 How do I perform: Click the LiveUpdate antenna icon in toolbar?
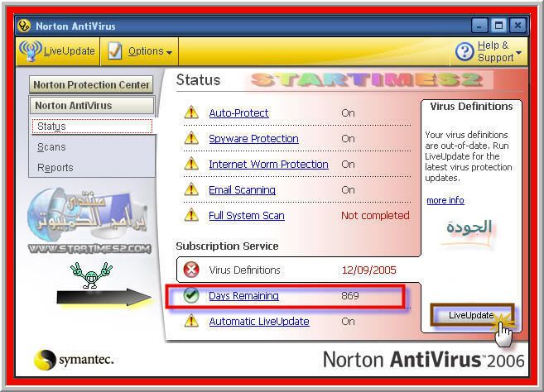click(x=31, y=51)
